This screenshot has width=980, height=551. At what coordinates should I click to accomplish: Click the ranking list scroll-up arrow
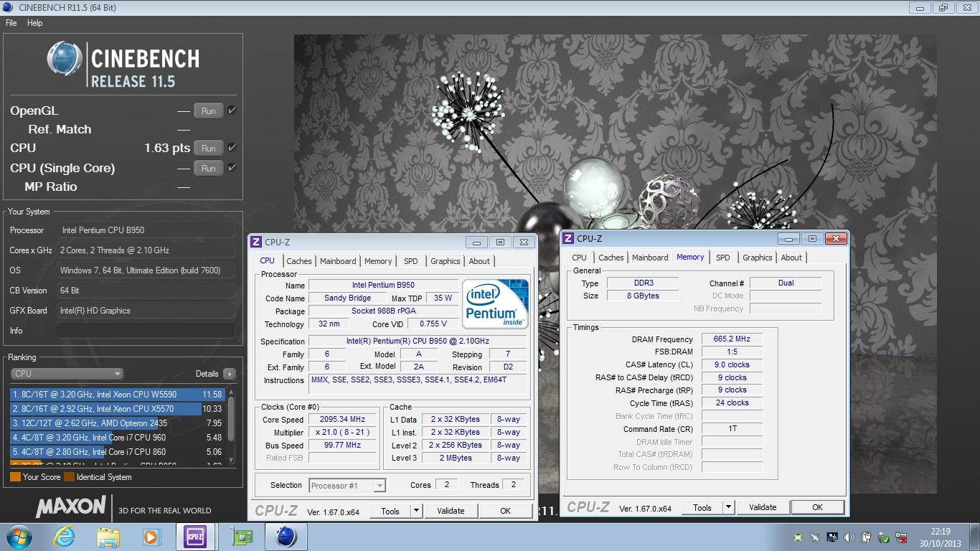pos(231,392)
